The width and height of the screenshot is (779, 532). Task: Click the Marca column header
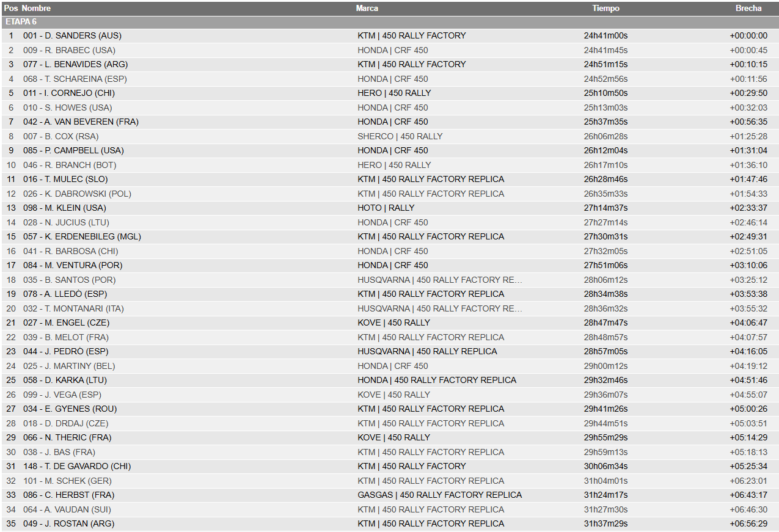point(367,9)
